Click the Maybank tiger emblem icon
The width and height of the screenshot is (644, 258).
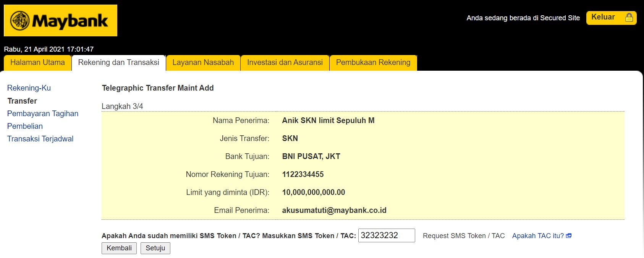20,21
